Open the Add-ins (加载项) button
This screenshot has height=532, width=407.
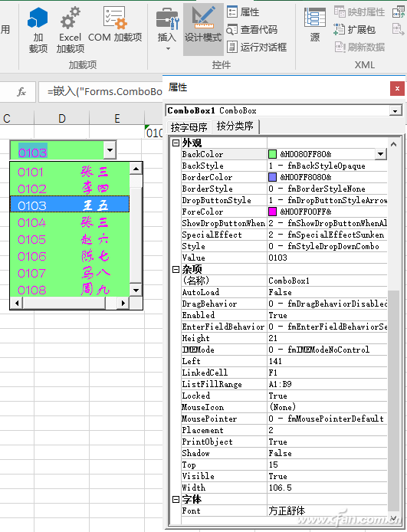(x=38, y=31)
